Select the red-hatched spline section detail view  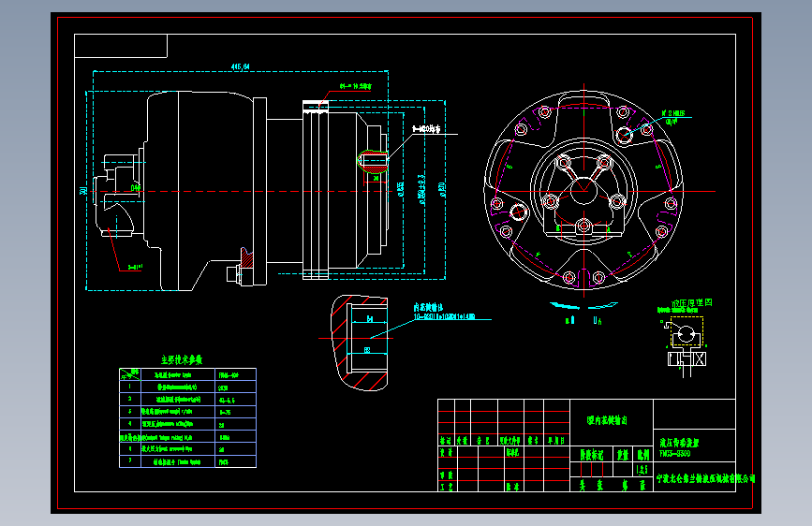[x=360, y=343]
